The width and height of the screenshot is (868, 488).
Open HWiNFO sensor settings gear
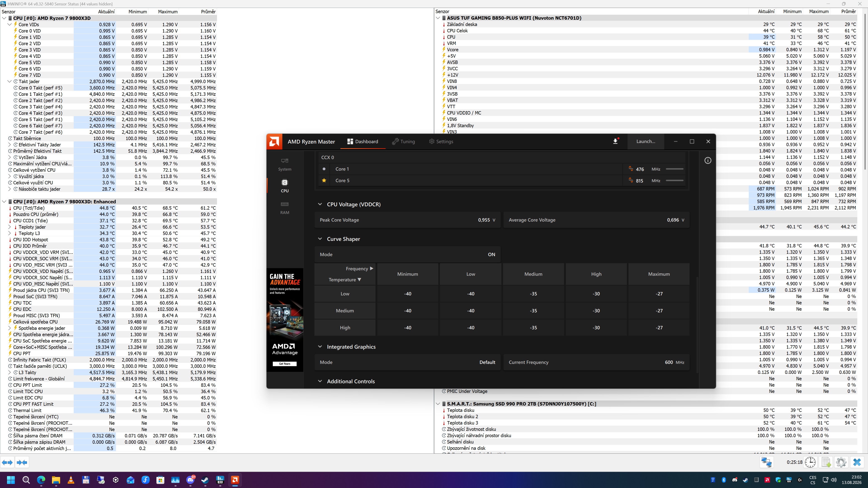pyautogui.click(x=841, y=462)
